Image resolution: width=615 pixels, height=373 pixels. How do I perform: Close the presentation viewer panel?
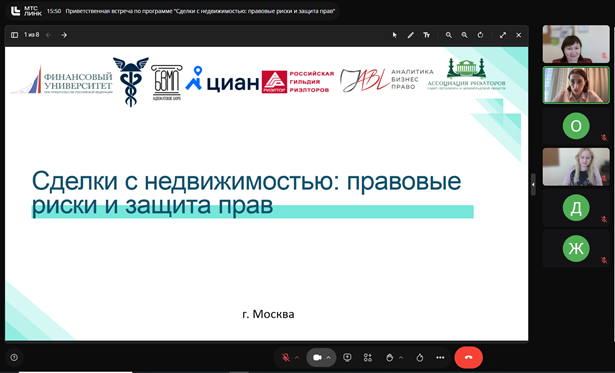pyautogui.click(x=519, y=35)
